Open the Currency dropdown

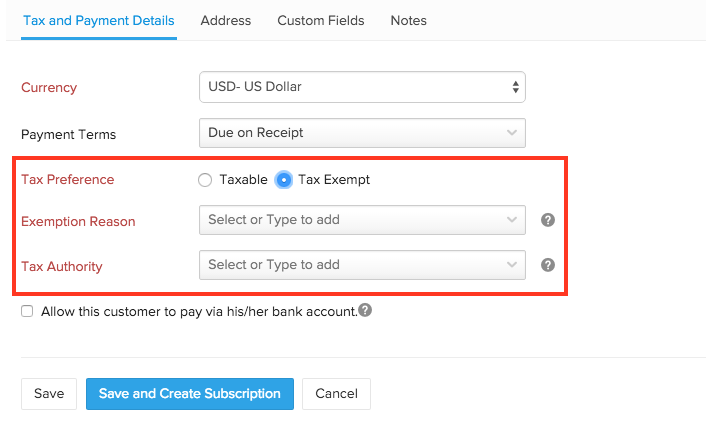pos(362,87)
